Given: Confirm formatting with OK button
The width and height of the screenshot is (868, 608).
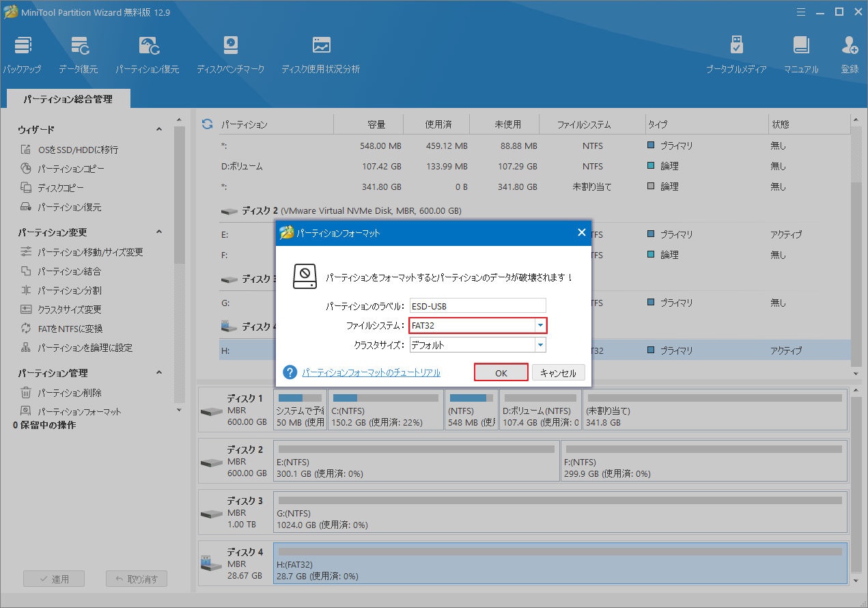Looking at the screenshot, I should (x=501, y=373).
